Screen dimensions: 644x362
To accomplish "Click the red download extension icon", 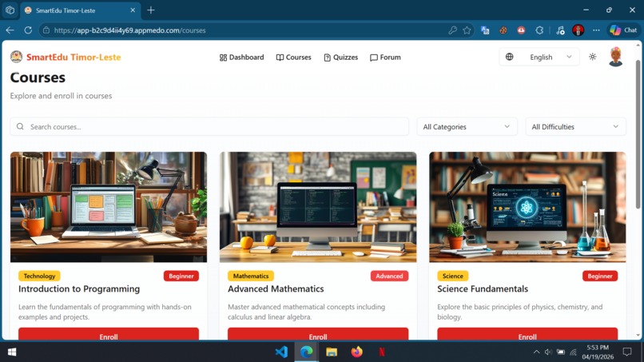I will [521, 30].
